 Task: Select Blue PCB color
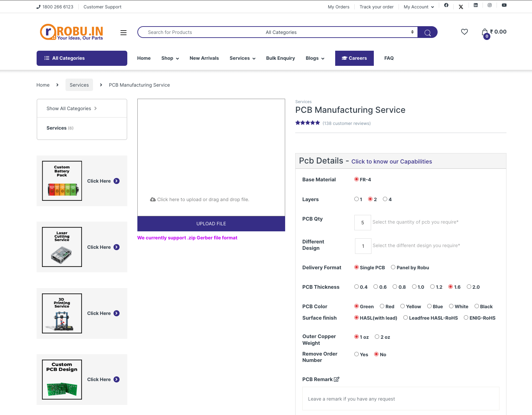point(429,306)
